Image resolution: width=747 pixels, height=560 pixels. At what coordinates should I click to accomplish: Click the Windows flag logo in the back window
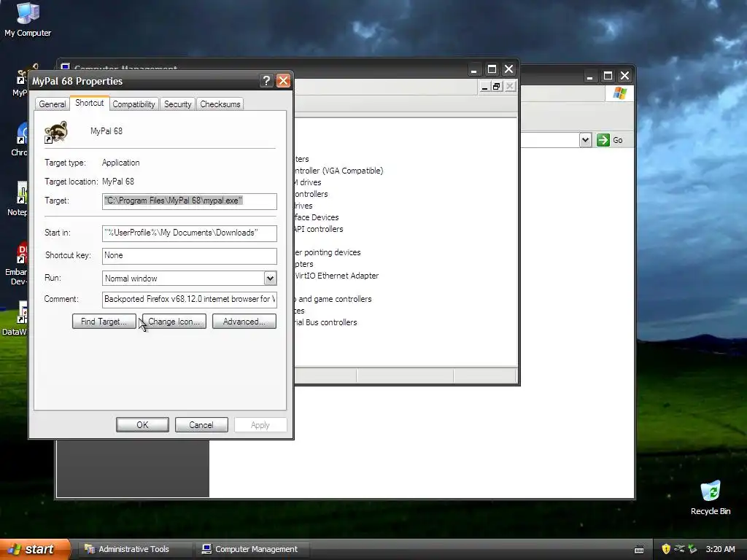point(620,93)
